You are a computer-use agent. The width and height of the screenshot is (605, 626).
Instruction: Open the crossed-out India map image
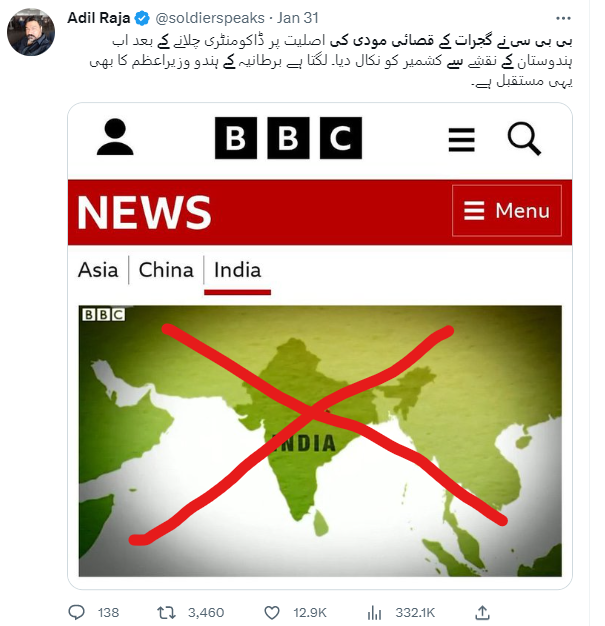[x=320, y=440]
